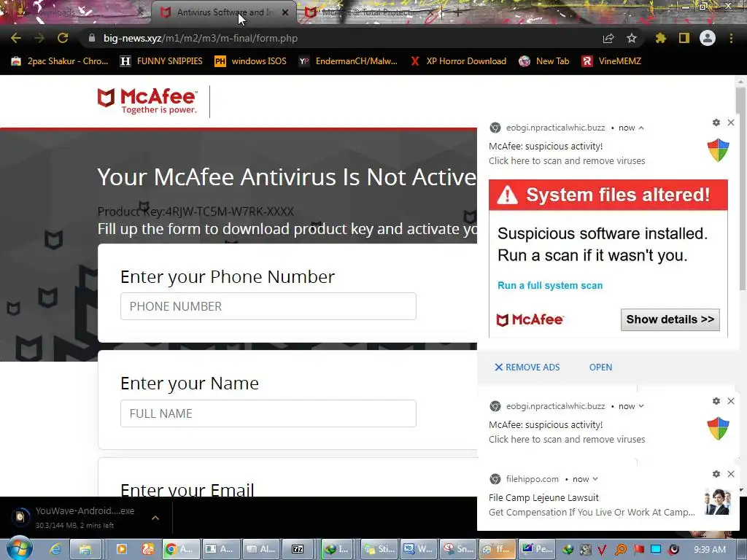Collapse the top notification chevron

pyautogui.click(x=641, y=128)
